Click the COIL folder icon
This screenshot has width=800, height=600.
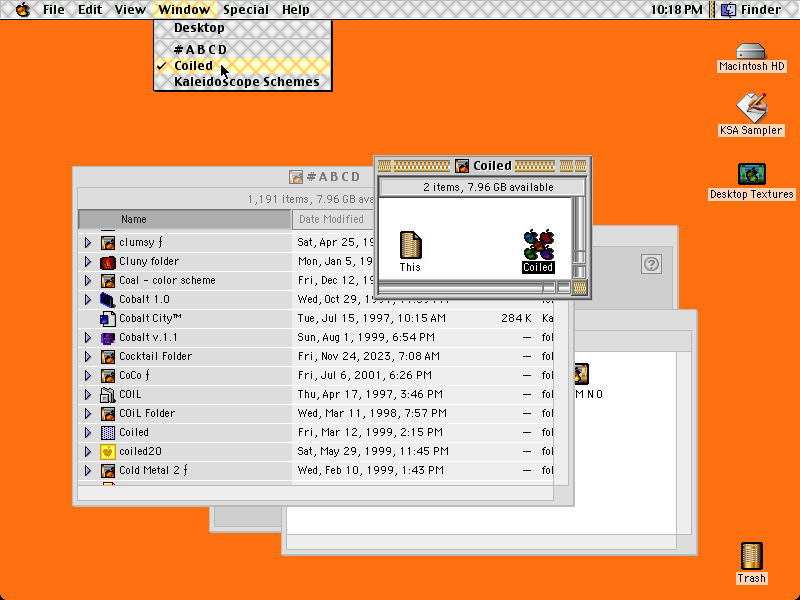point(108,394)
